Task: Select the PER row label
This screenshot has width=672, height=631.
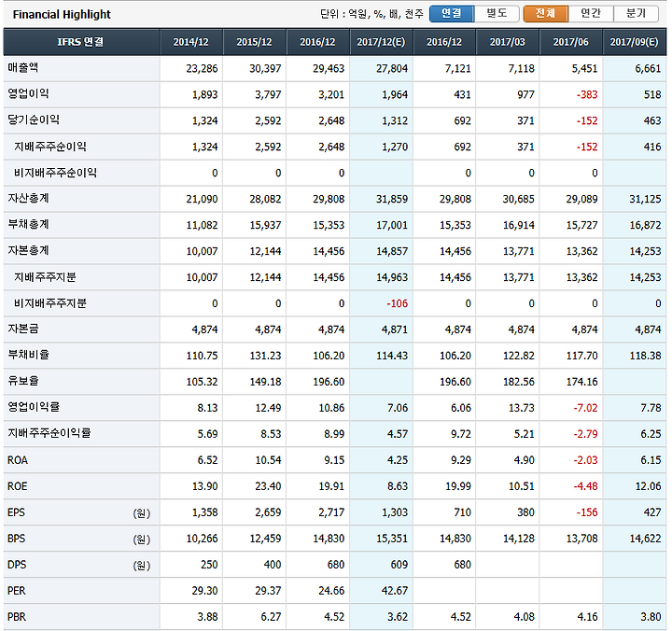Action: [x=16, y=591]
